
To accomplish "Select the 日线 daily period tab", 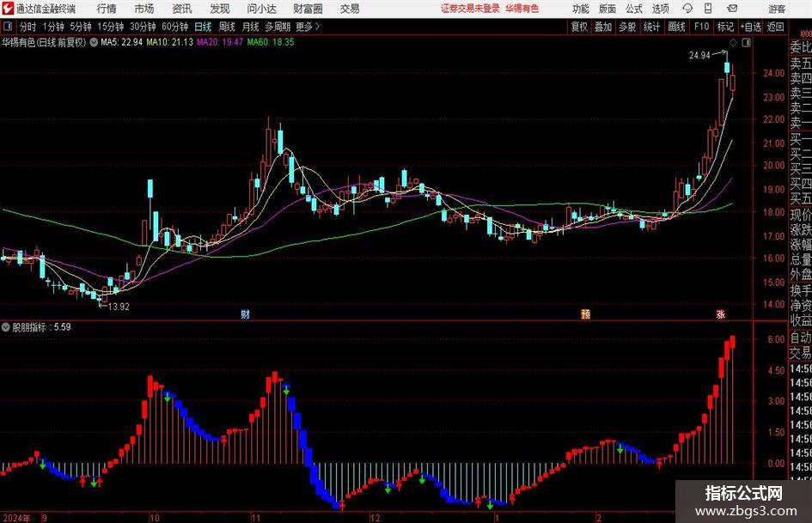I will [203, 27].
